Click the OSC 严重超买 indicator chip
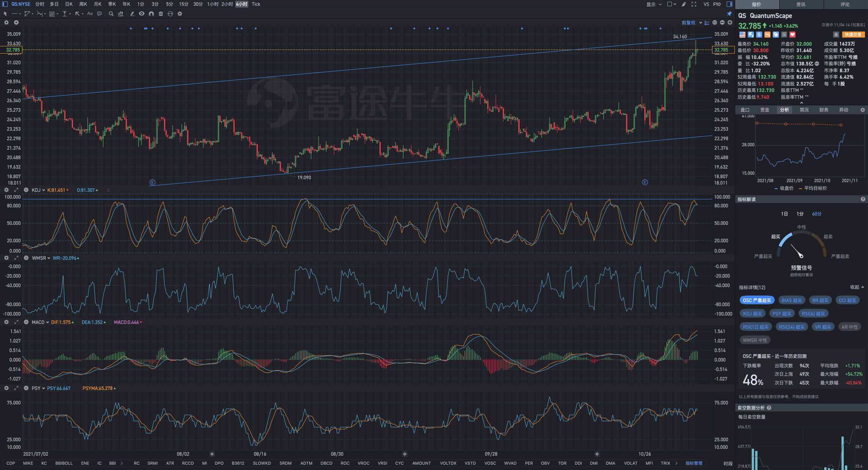 pyautogui.click(x=757, y=300)
